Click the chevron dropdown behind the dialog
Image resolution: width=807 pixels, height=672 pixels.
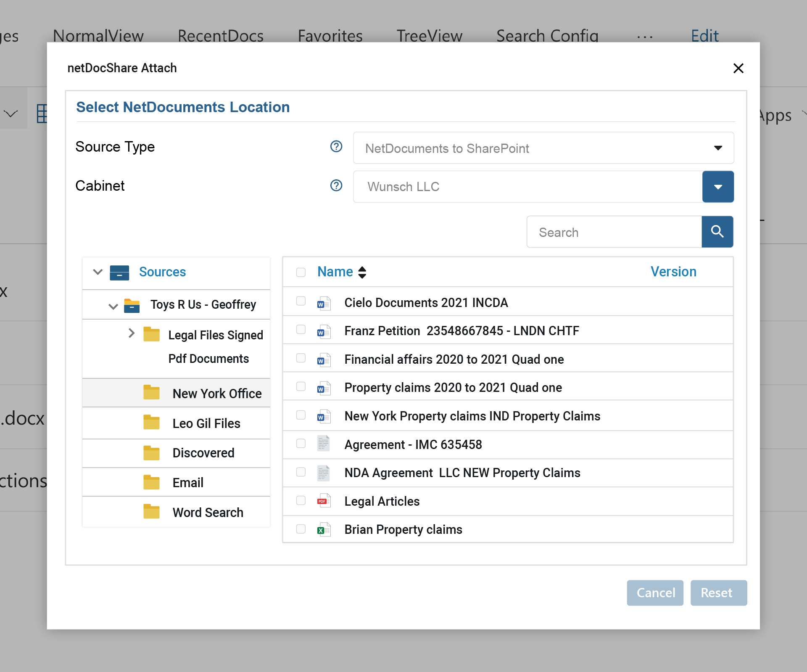pos(11,113)
